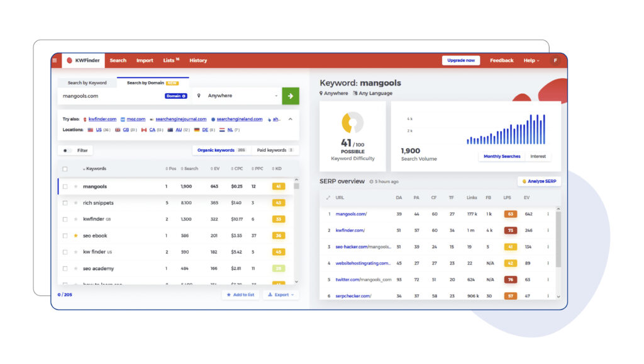This screenshot has width=644, height=364.
Task: Open more options for seo-hacker.com result
Action: [548, 247]
